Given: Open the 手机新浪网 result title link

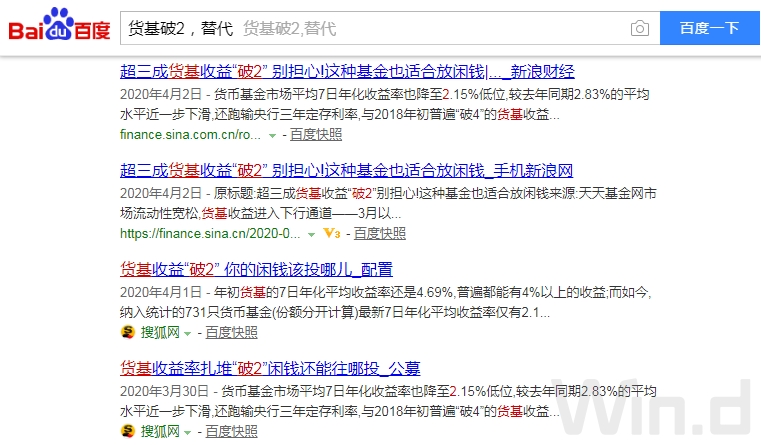Looking at the screenshot, I should (346, 171).
